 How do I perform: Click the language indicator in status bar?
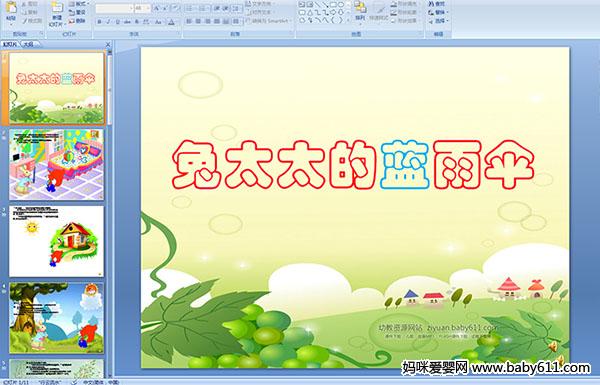pyautogui.click(x=100, y=382)
